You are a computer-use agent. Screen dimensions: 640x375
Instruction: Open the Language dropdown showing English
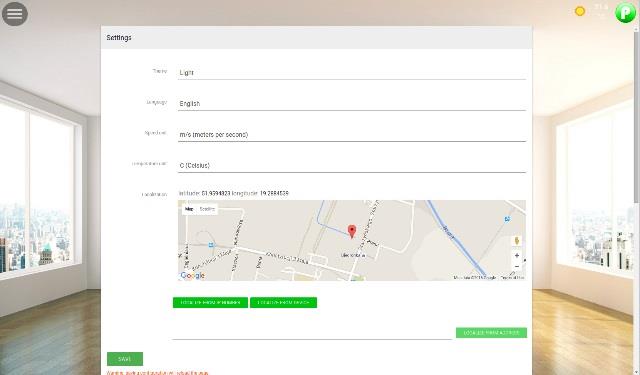[352, 104]
